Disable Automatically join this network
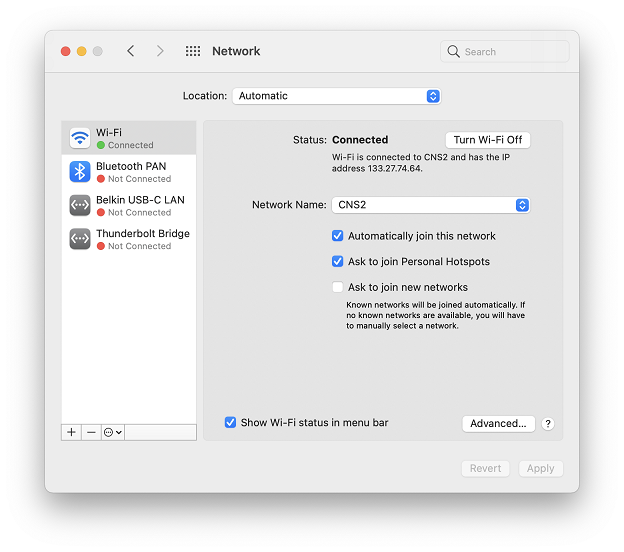 coord(338,236)
